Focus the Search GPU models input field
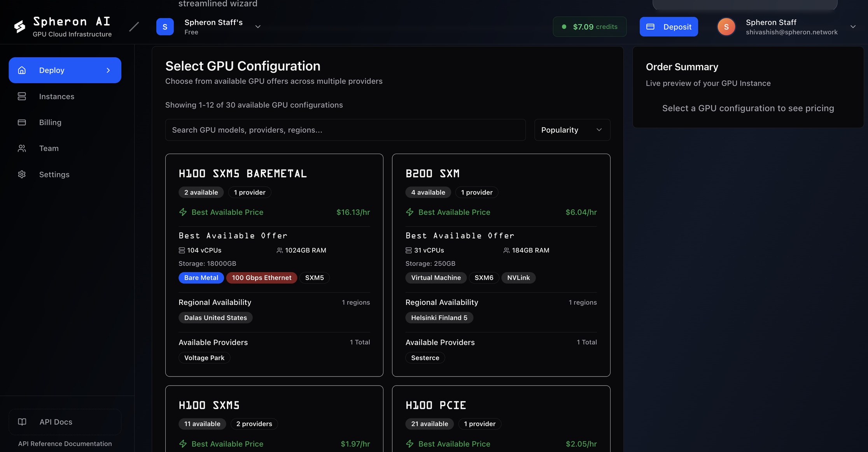868x452 pixels. coord(345,130)
